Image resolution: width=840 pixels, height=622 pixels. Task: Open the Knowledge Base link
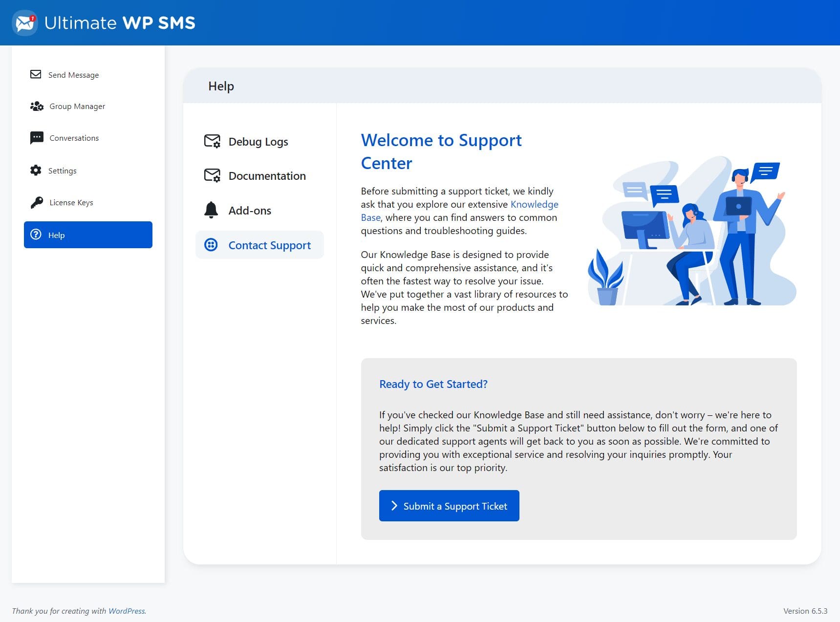[x=534, y=204]
